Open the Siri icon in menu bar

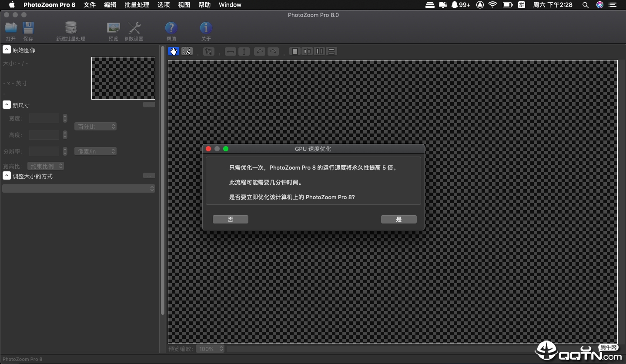[x=600, y=5]
